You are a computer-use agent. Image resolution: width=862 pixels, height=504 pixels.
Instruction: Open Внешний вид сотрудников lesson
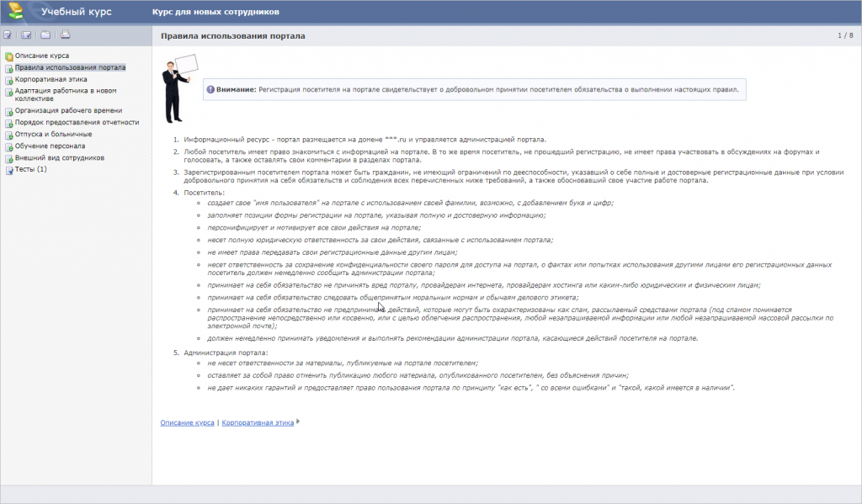[60, 157]
